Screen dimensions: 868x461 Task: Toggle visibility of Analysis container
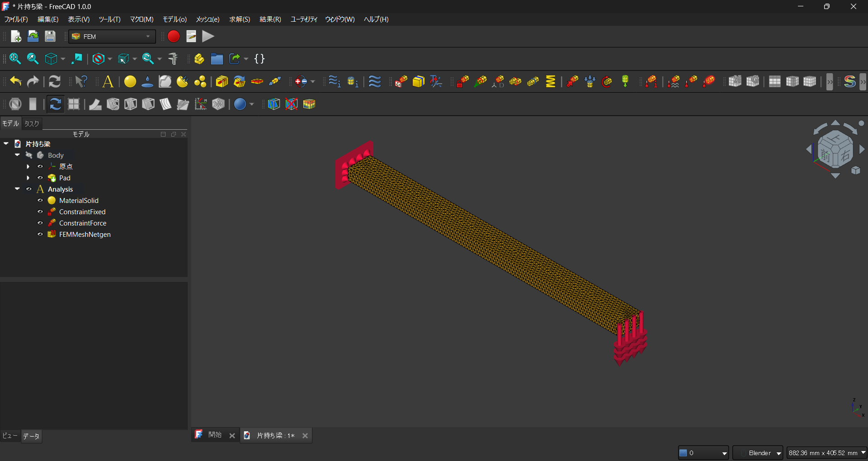click(x=29, y=189)
